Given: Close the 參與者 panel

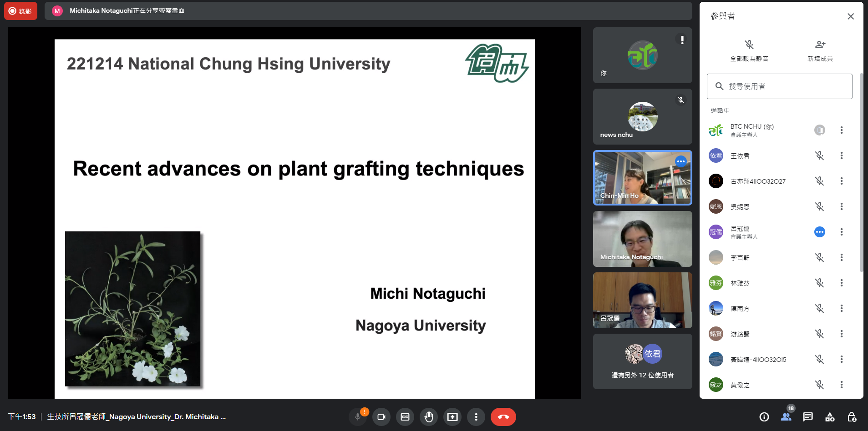Looking at the screenshot, I should 850,16.
